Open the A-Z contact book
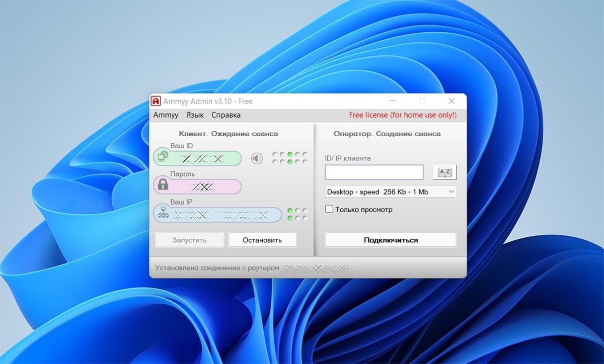 click(x=444, y=172)
